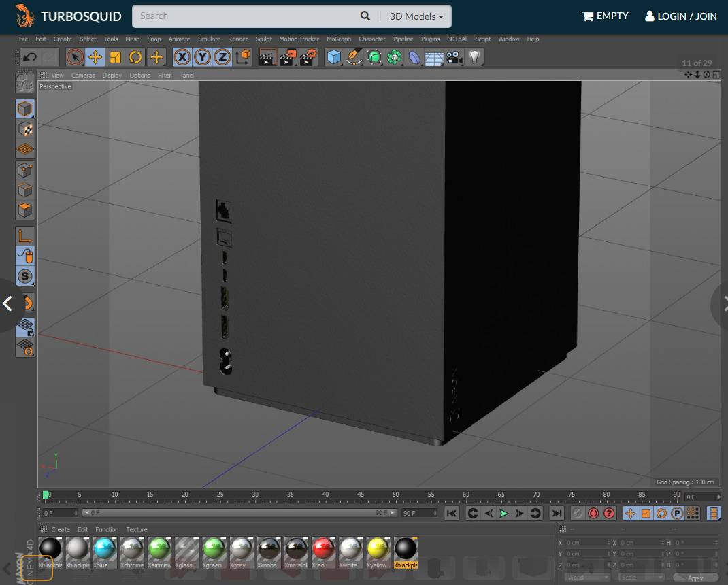The image size is (728, 585).
Task: Click the Undo arrow icon
Action: [29, 57]
